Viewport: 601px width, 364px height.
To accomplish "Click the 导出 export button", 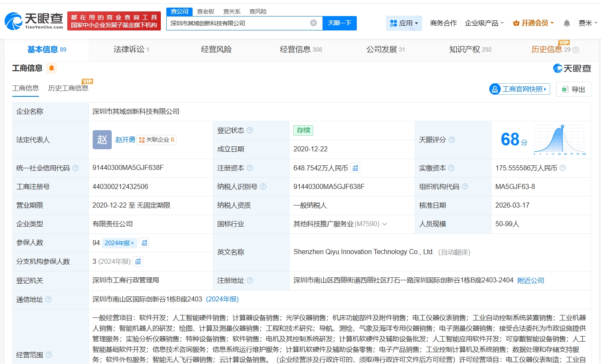I will click(x=573, y=89).
